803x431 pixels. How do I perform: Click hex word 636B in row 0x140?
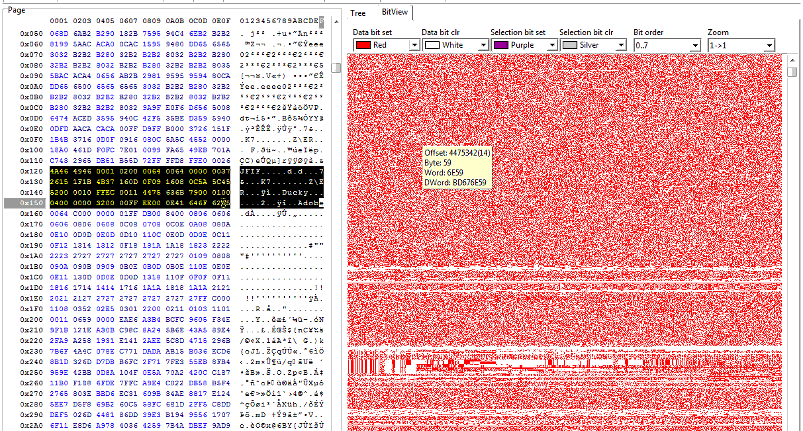(x=174, y=192)
